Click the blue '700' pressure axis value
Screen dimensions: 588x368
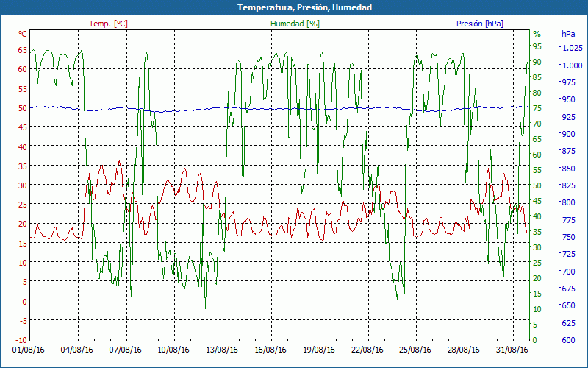(x=569, y=271)
